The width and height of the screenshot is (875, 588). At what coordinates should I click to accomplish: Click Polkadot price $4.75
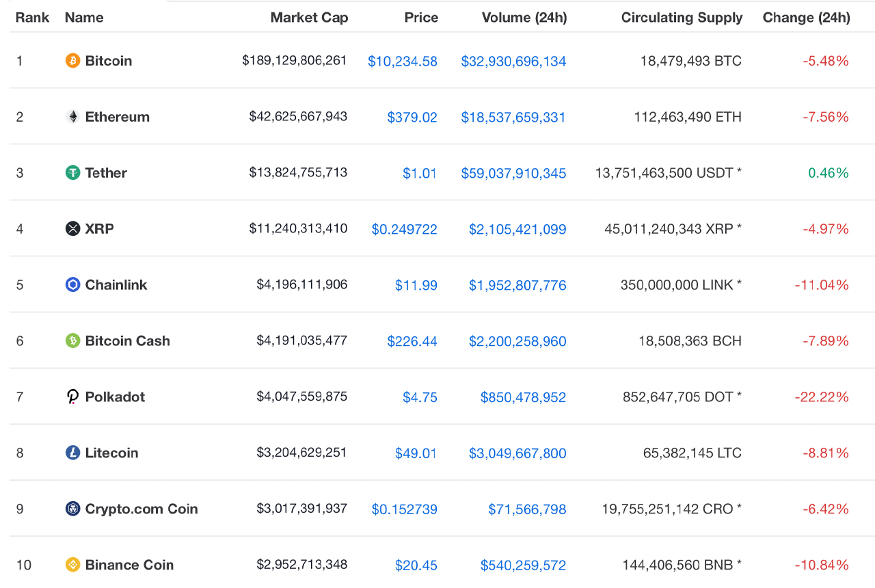420,398
